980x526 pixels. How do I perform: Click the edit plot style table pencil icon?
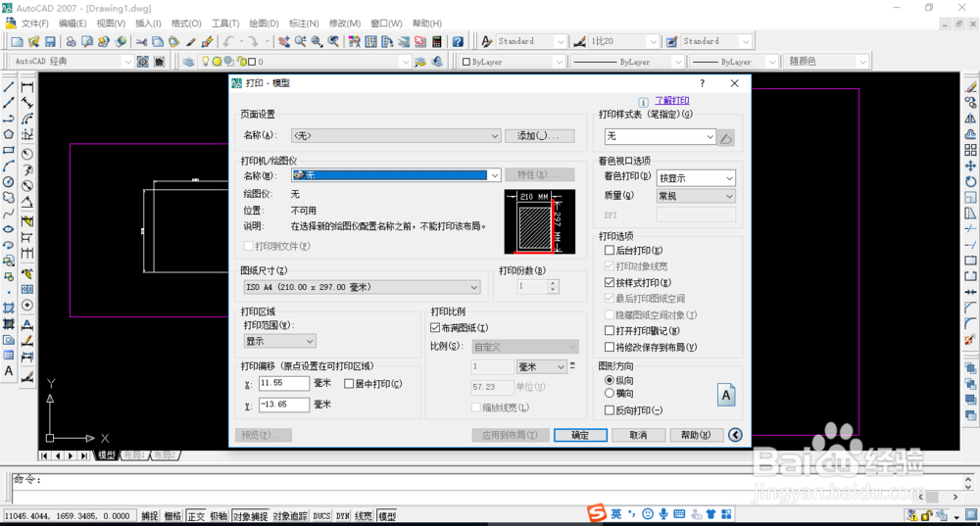pos(725,137)
